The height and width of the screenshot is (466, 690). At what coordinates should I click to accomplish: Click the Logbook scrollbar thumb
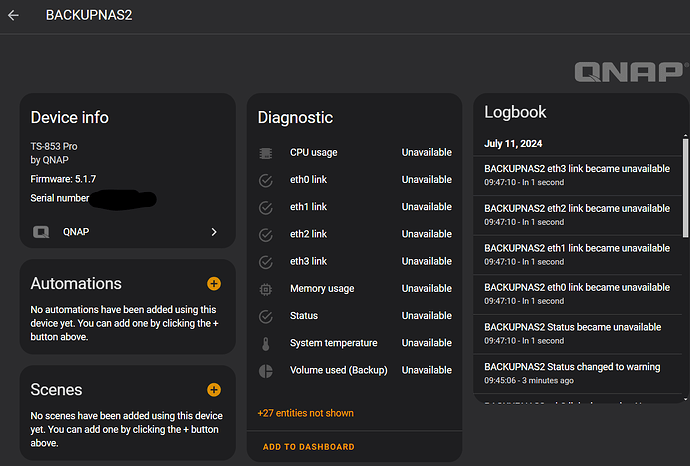tap(685, 188)
